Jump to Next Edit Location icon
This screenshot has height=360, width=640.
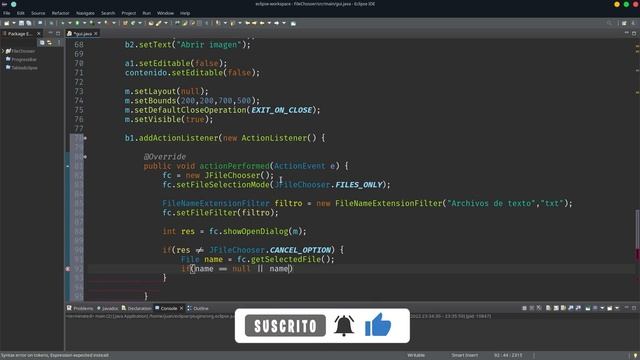(x=254, y=23)
